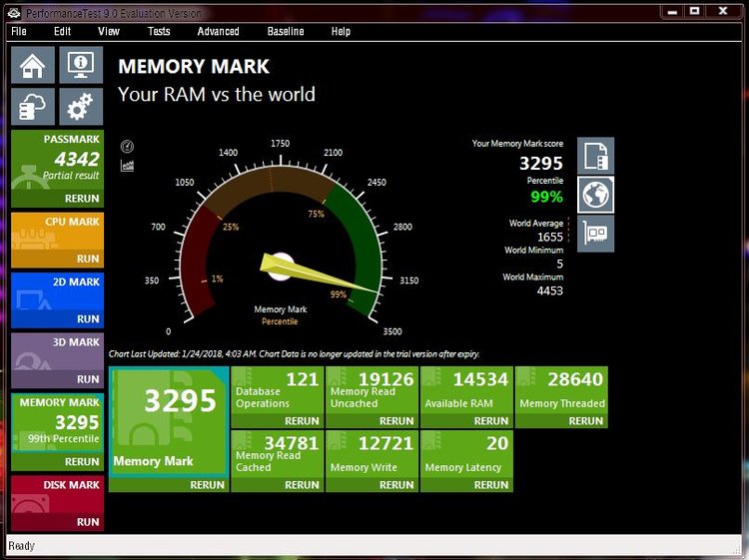Select the CPU Mark tile
Screen dimensions: 749x560
(57, 232)
